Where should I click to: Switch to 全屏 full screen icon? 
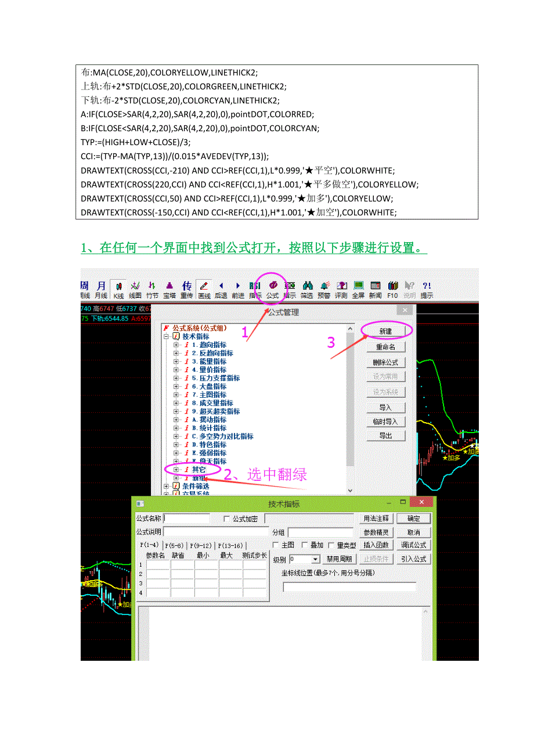click(x=358, y=289)
